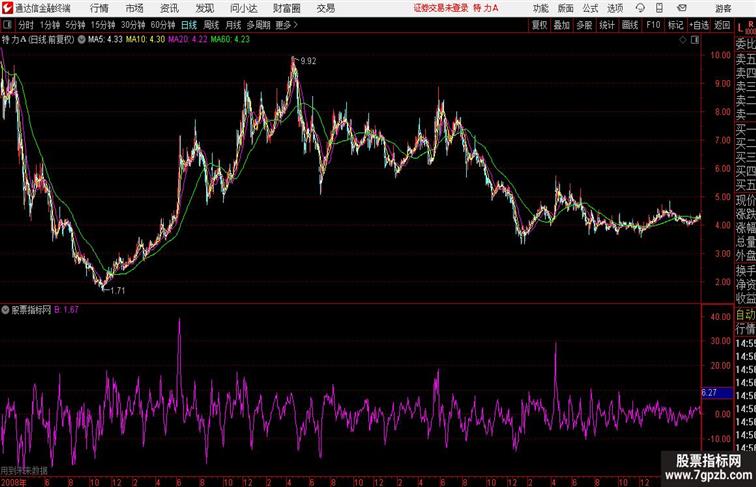
Task: Open the 选项 menu
Action: click(x=615, y=8)
